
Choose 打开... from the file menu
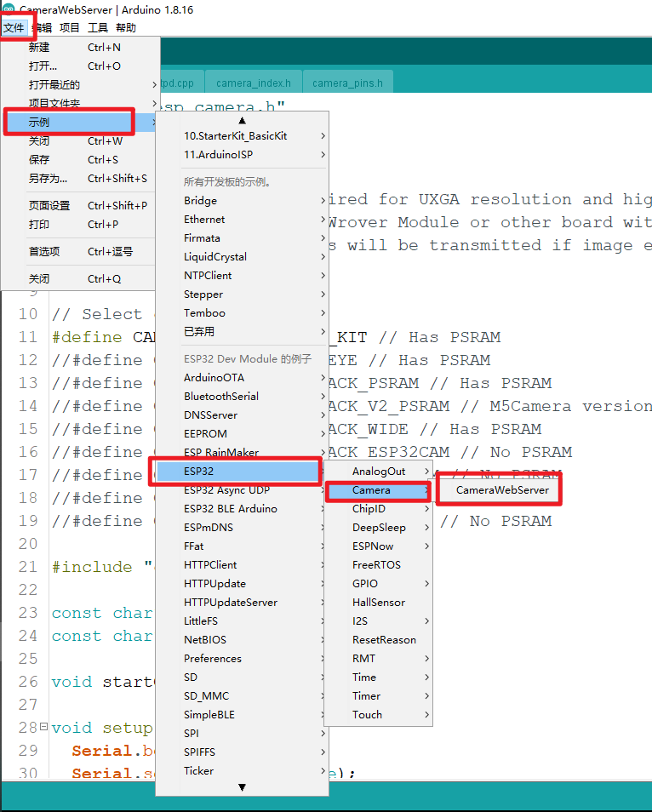tap(79, 66)
